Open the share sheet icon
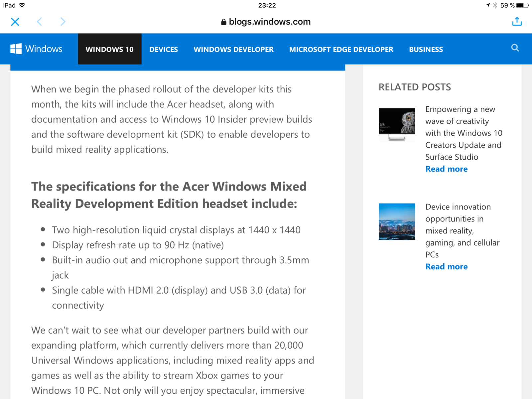The width and height of the screenshot is (532, 399). tap(517, 22)
